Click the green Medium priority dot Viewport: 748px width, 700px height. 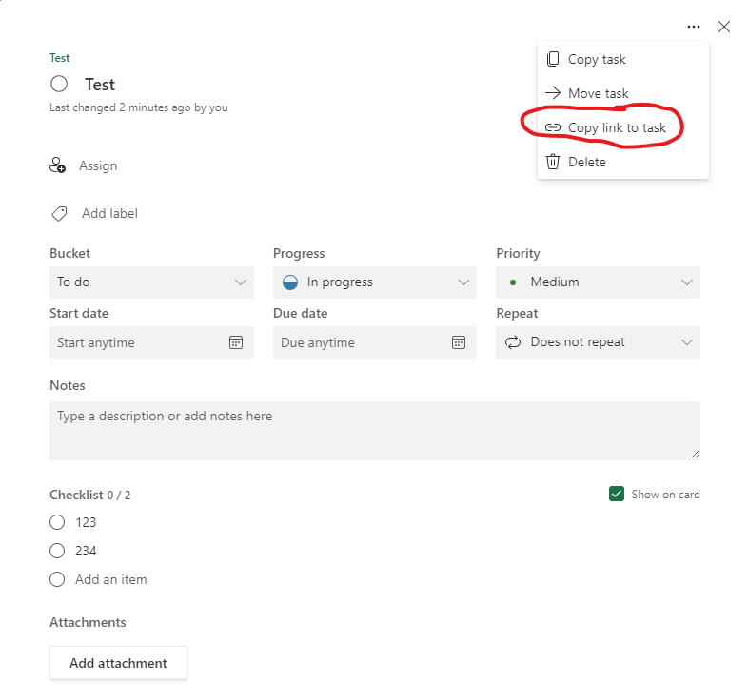(513, 282)
